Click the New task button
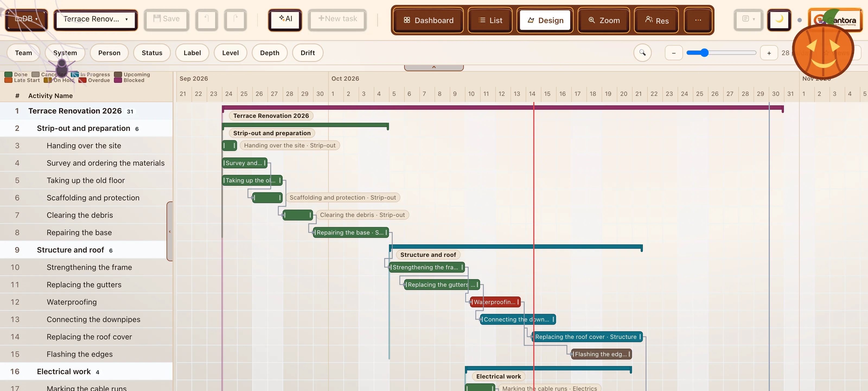The width and height of the screenshot is (868, 391). (337, 20)
